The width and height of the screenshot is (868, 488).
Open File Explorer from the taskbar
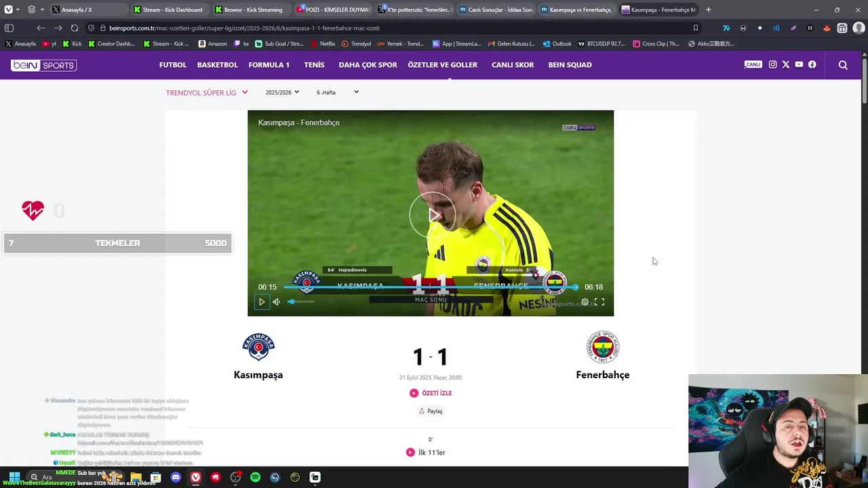136,477
